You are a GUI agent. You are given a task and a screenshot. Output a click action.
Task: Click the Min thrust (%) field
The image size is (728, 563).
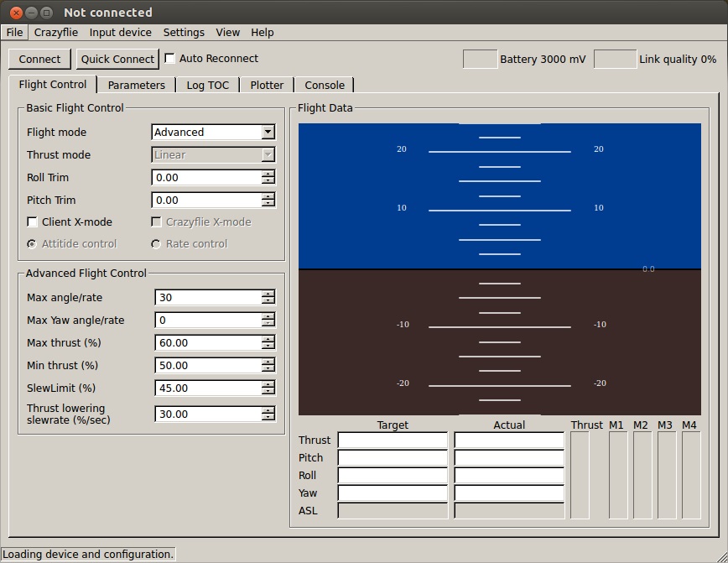(x=209, y=366)
